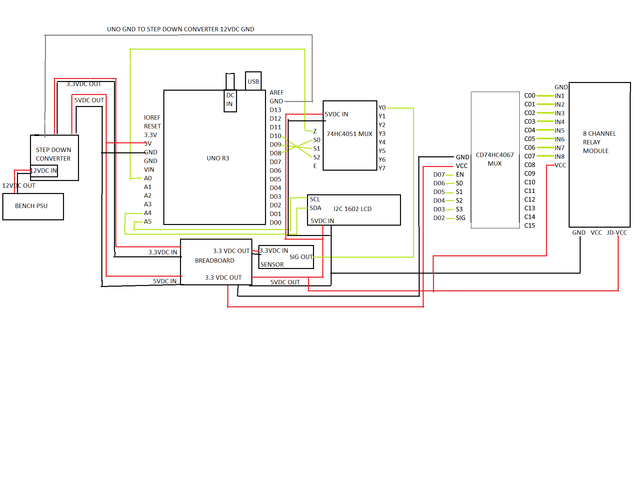640x480 pixels.
Task: Click the D13 pin label
Action: [276, 110]
